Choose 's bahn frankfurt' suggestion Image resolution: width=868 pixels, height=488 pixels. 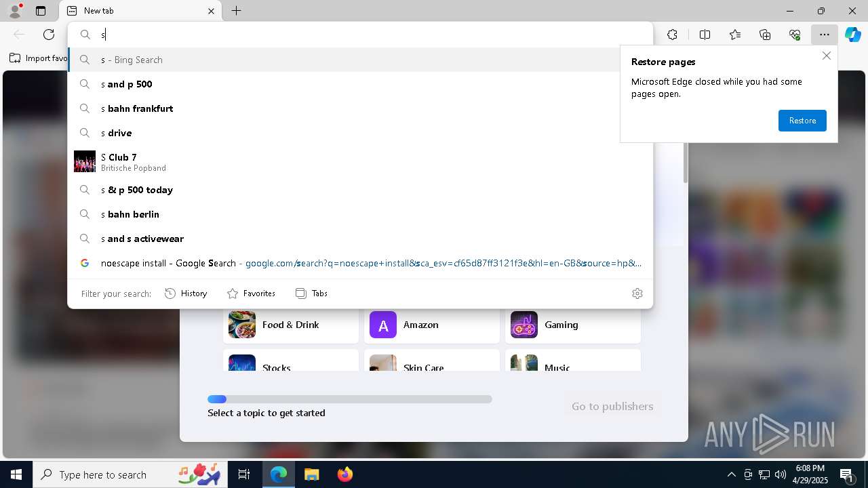(360, 108)
